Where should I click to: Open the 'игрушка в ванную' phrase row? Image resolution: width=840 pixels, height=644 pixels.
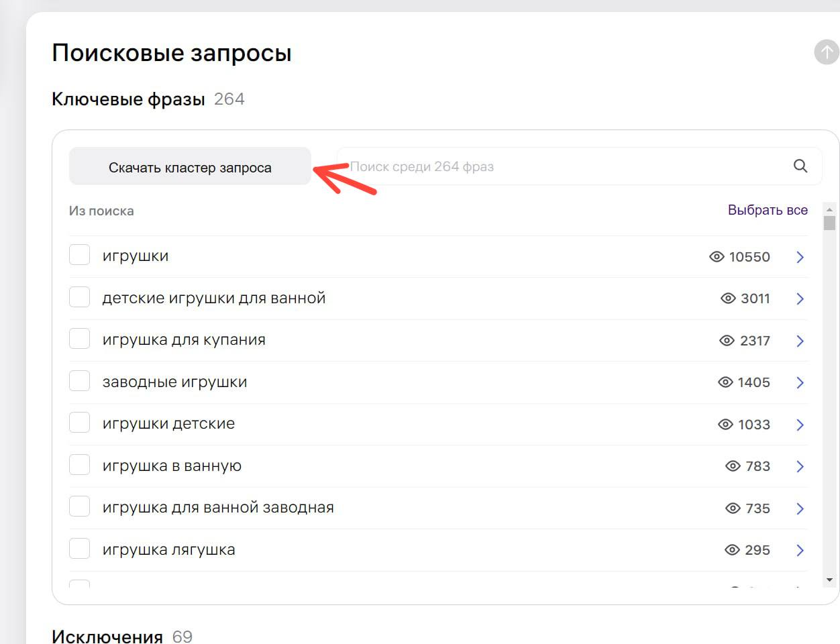[x=172, y=466]
